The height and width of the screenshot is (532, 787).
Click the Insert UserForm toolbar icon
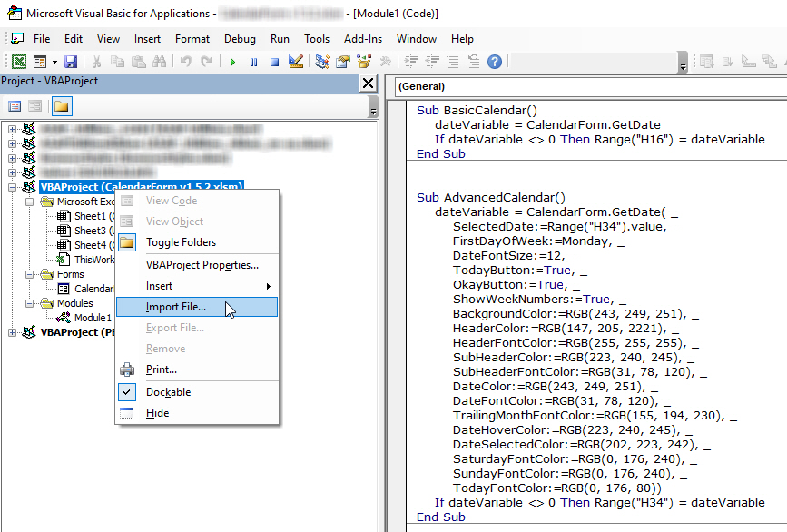coord(40,62)
